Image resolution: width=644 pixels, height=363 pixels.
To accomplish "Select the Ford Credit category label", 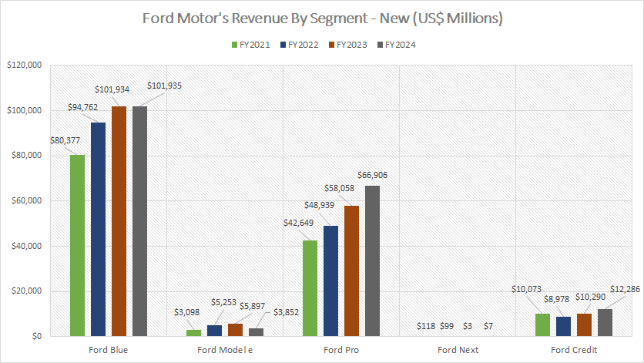I will [x=574, y=350].
